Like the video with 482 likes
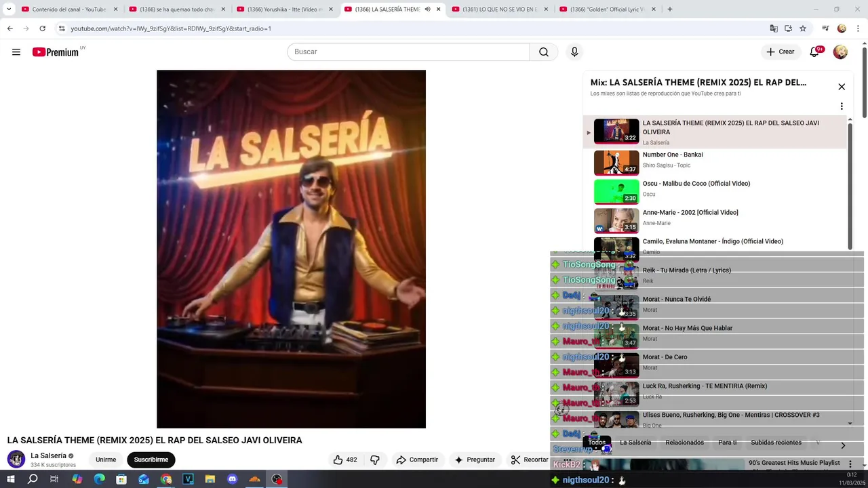 [x=345, y=460]
